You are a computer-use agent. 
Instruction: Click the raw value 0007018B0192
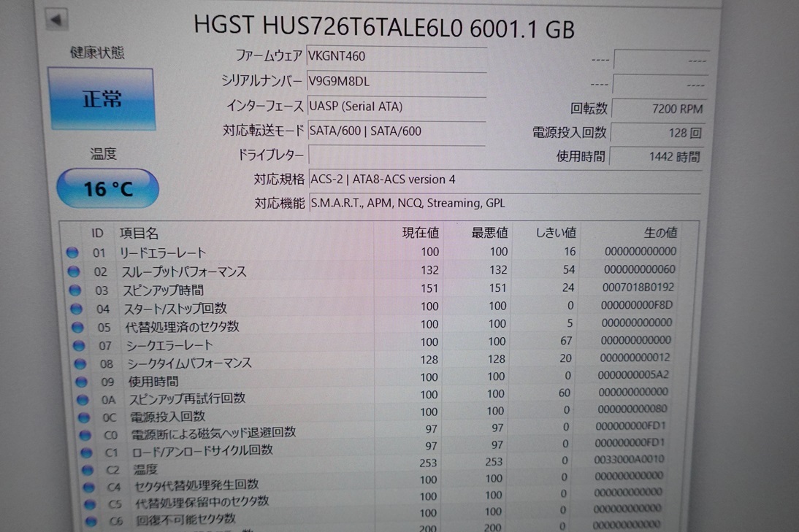[x=638, y=287]
